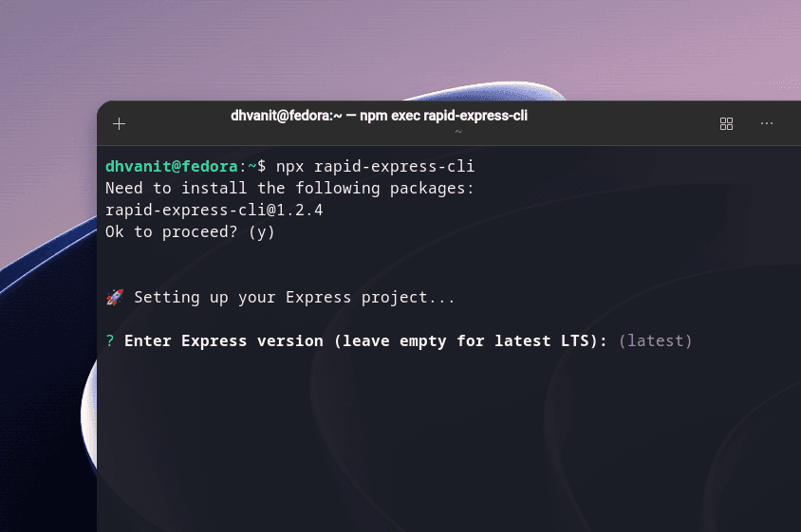Open the three-dot terminal menu
The image size is (801, 532).
[766, 123]
